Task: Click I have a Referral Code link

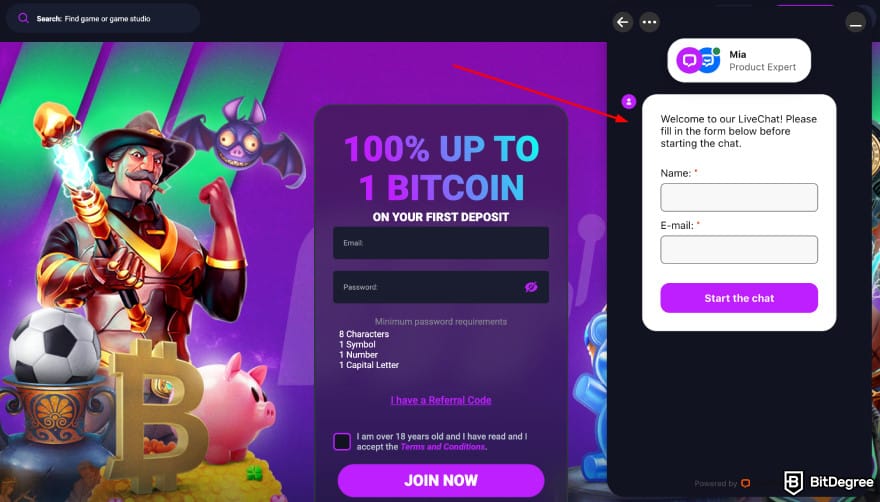Action: 441,400
